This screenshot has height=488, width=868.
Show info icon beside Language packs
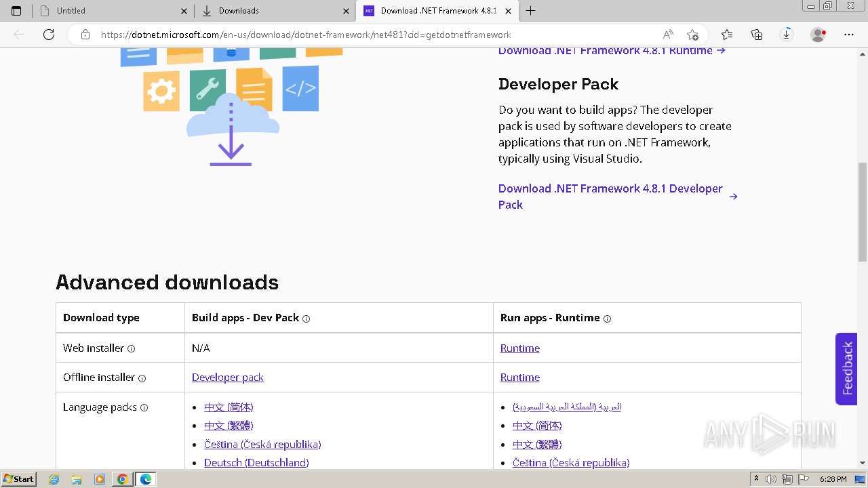[144, 408]
